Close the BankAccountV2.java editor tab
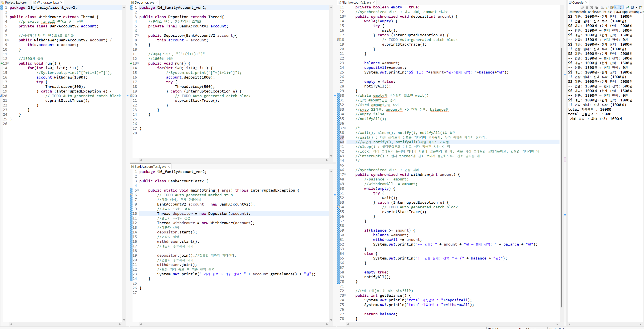This screenshot has height=329, width=644. [374, 3]
